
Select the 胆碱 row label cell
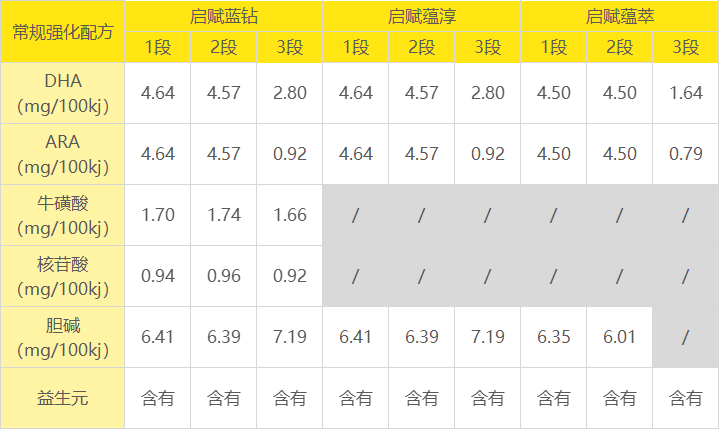62,337
